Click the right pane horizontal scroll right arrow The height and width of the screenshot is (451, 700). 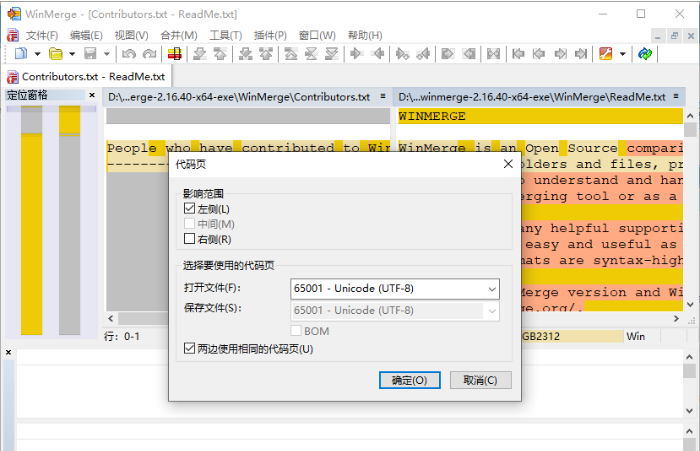[x=676, y=318]
